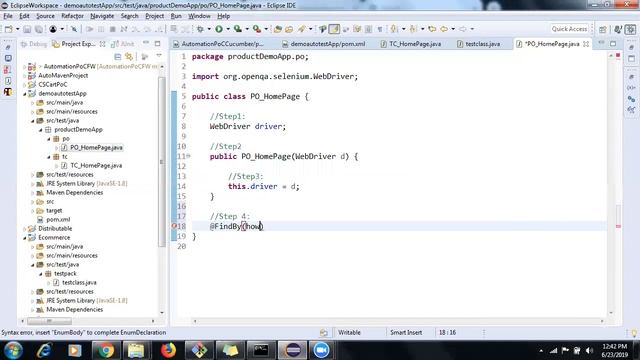Open Project Explorer View Menu triangle
640x360 pixels.
click(159, 56)
